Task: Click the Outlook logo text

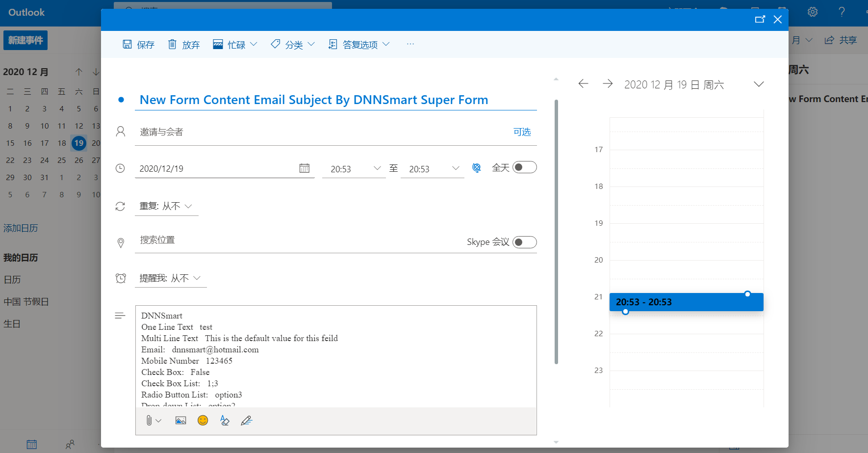Action: tap(26, 12)
